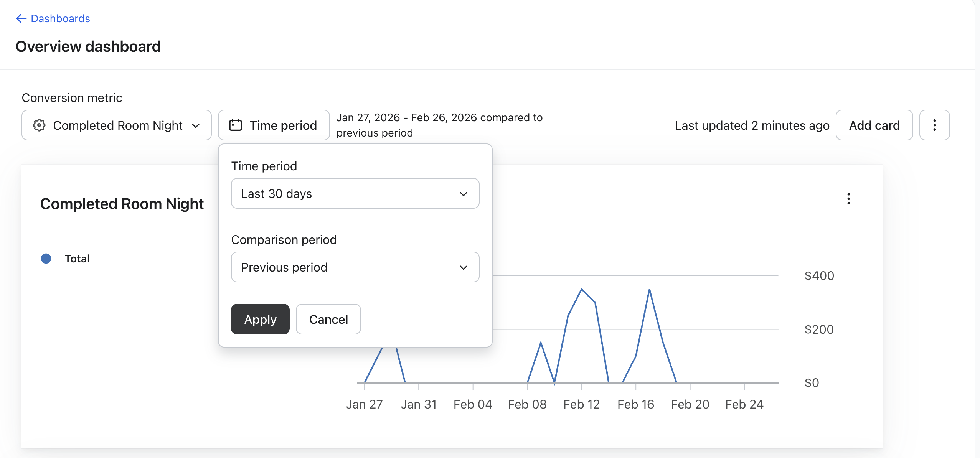Click chevron on Completed Room Night metric selector
This screenshot has height=458, width=980.
tap(196, 125)
